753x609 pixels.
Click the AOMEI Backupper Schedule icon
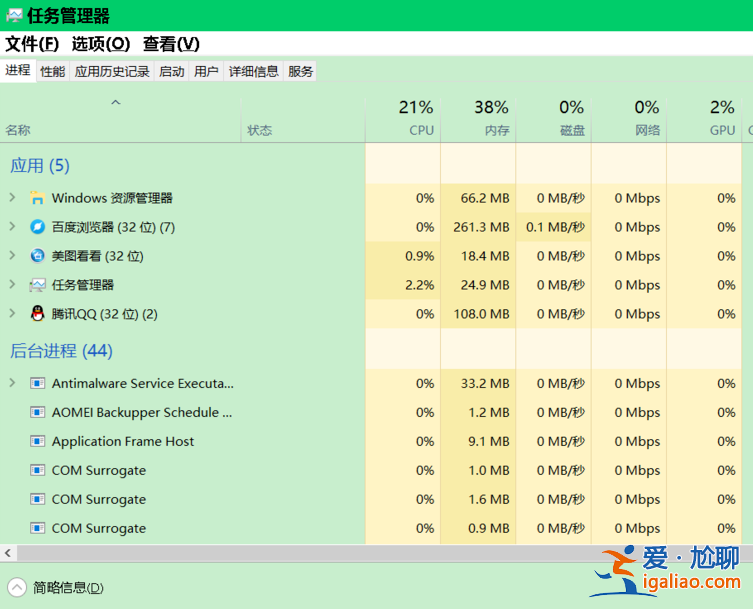(37, 412)
